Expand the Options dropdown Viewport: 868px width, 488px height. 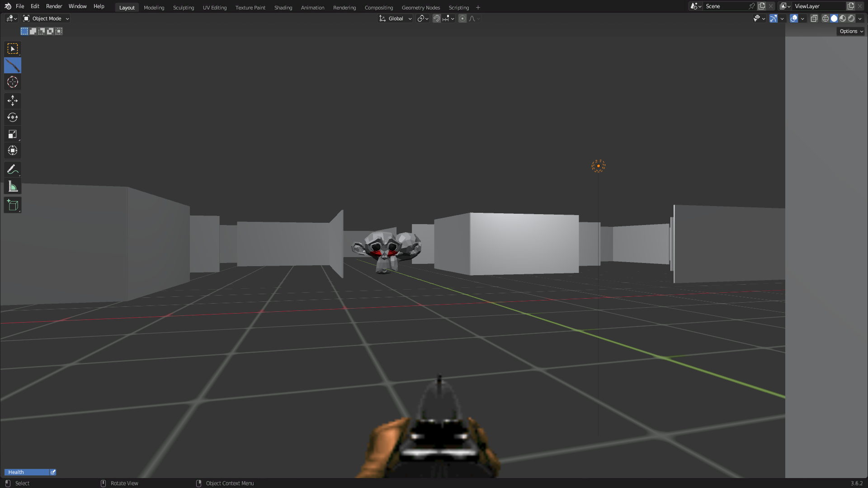coord(851,31)
